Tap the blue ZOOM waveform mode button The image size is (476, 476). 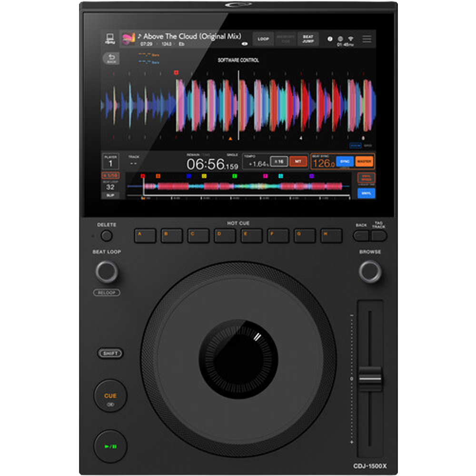355,146
